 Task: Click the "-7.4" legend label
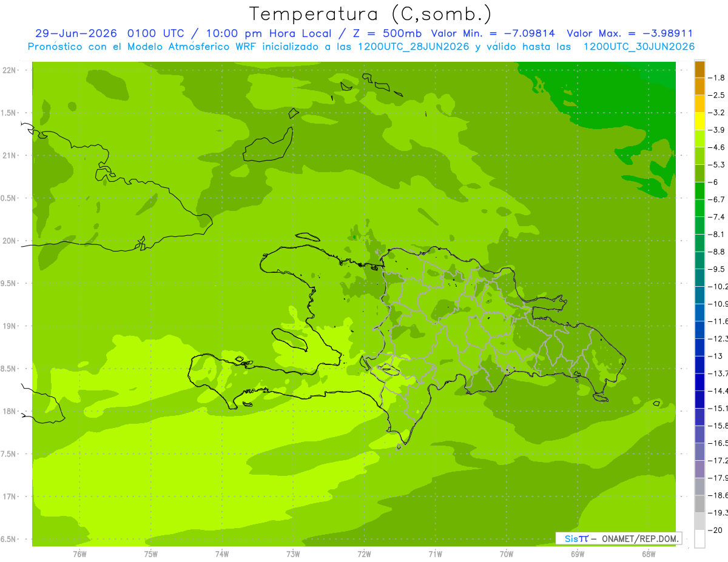point(718,217)
